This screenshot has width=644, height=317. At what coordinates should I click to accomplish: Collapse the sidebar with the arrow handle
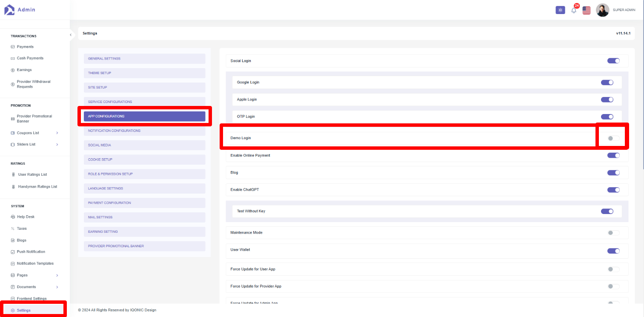point(71,35)
